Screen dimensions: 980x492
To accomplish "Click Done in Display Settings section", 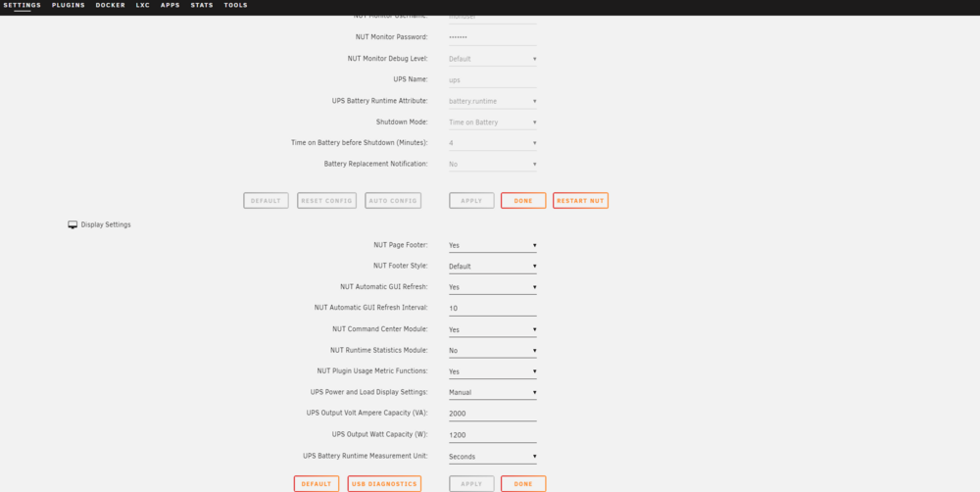I will click(523, 484).
